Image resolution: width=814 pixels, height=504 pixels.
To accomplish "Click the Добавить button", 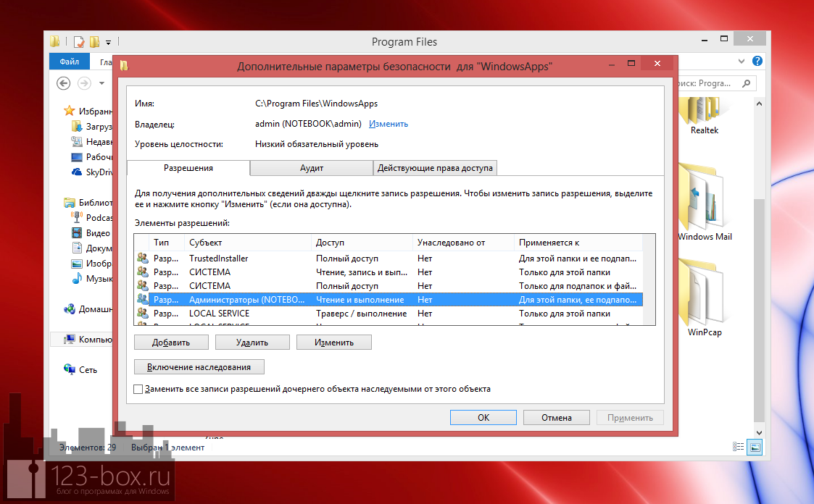I will tap(171, 342).
